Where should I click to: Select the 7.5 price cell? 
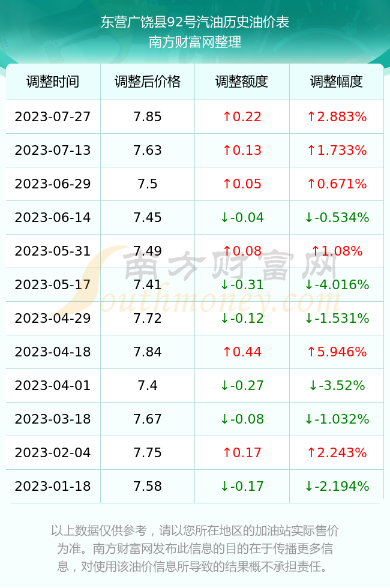(x=148, y=184)
